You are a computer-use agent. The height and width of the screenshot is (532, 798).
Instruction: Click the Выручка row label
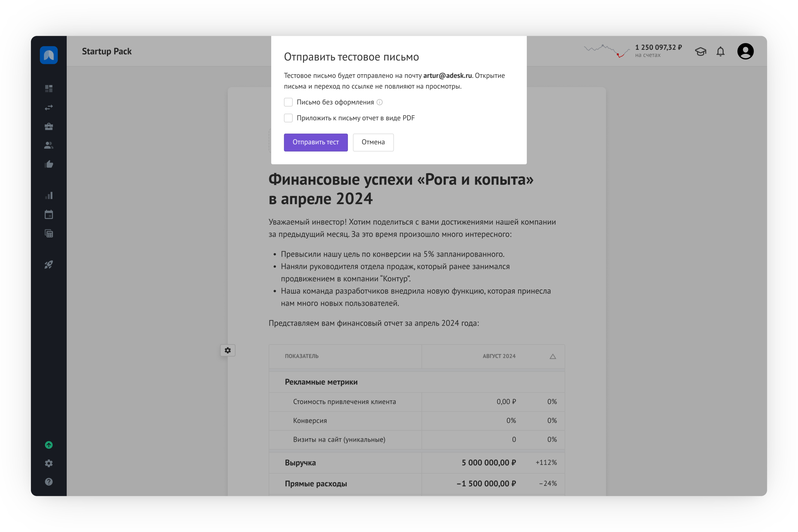point(300,463)
